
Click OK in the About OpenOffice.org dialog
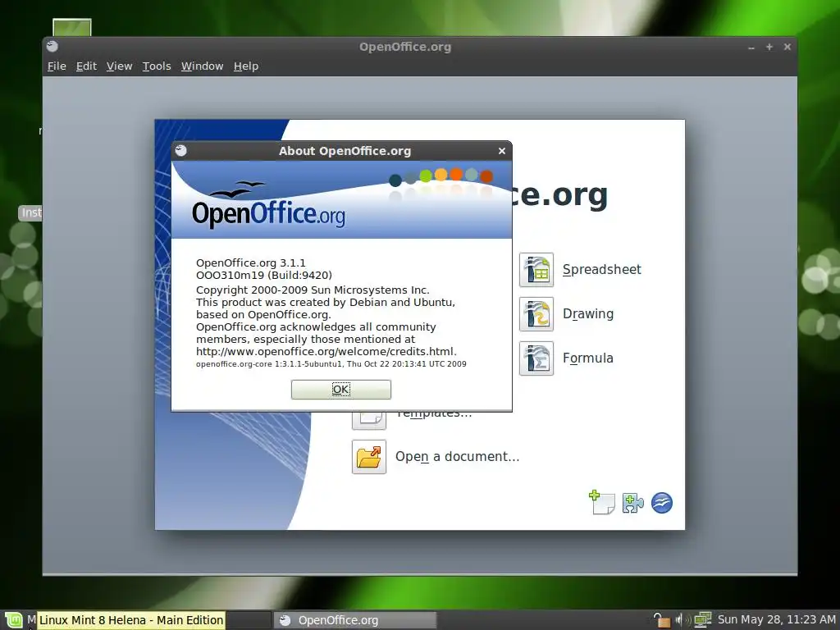pyautogui.click(x=340, y=390)
